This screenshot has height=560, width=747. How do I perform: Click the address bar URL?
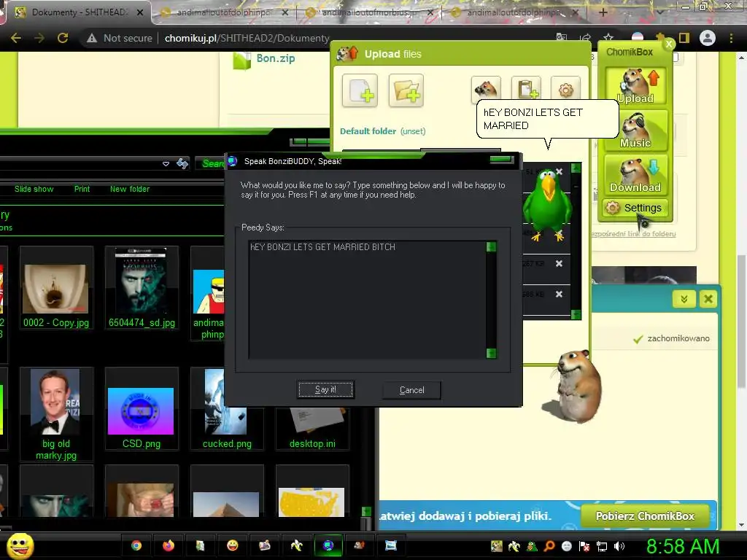[x=247, y=38]
